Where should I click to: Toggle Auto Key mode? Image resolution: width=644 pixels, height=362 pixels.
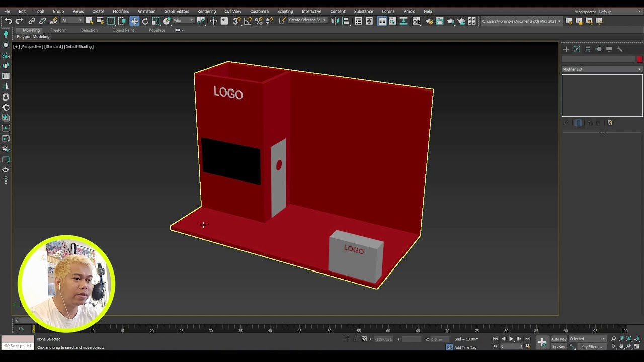[x=559, y=339]
